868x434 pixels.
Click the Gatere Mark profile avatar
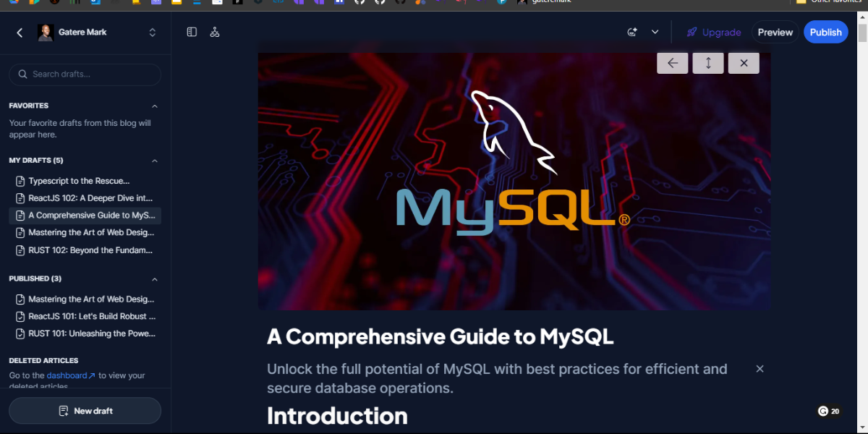[x=46, y=33]
